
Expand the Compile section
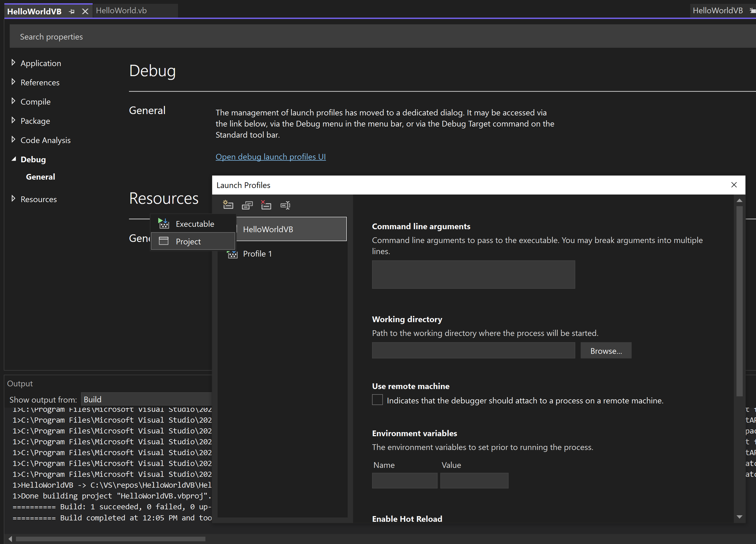(13, 101)
